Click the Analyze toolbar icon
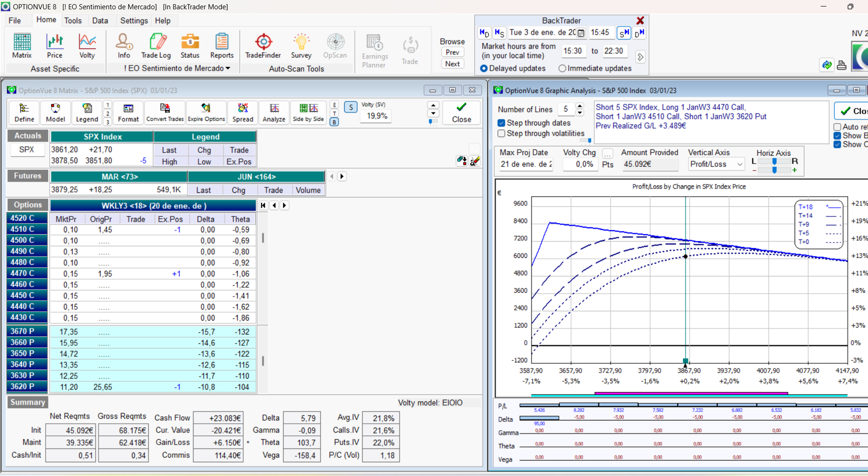This screenshot has width=868, height=476. click(x=274, y=112)
